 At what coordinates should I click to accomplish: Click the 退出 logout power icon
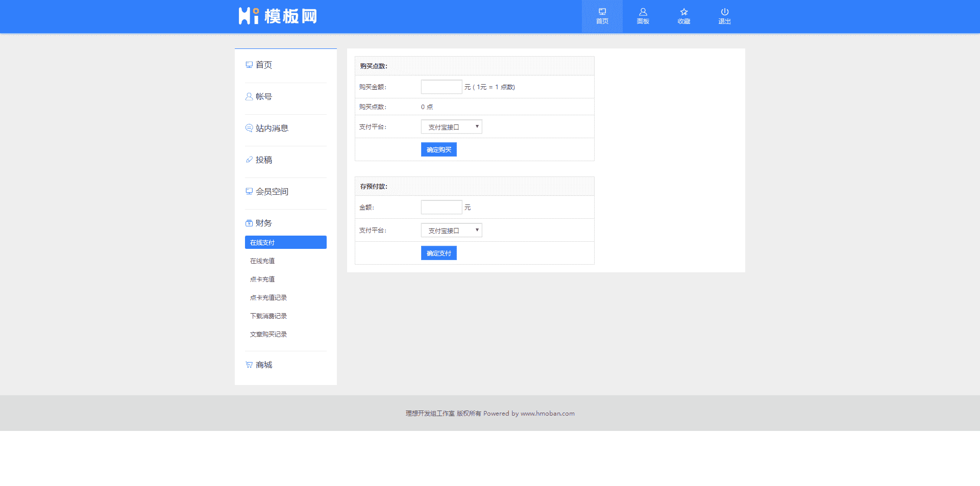(724, 11)
